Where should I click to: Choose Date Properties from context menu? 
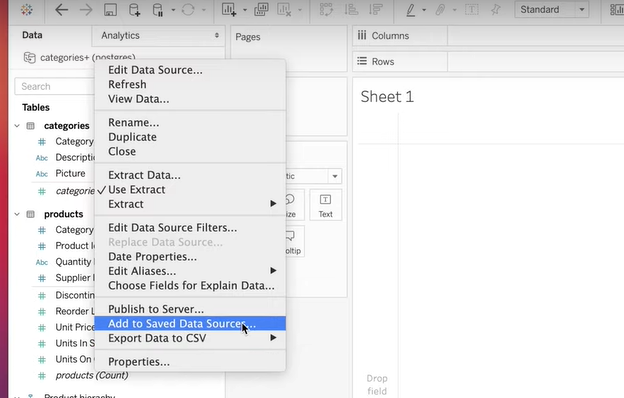[190, 257]
